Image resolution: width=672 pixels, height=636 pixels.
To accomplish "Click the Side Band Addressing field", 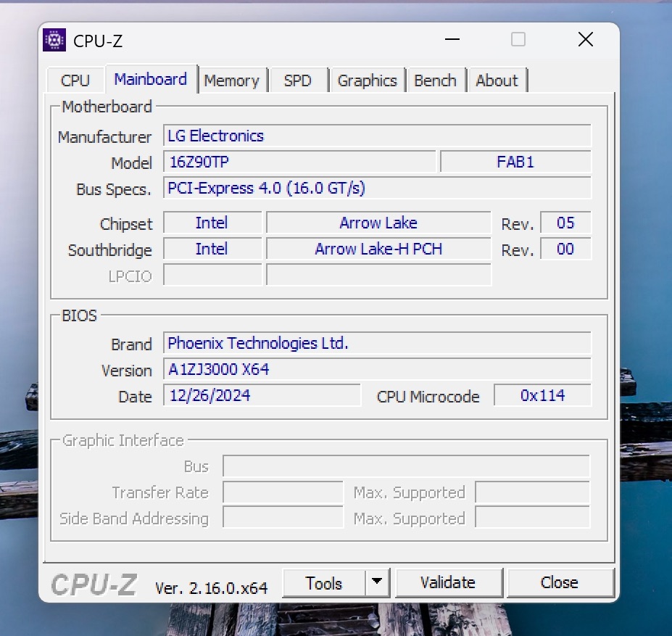I will 283,518.
